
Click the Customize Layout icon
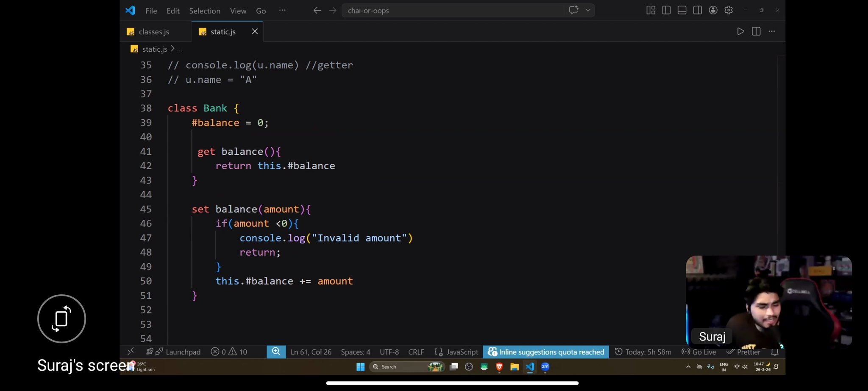pyautogui.click(x=651, y=10)
